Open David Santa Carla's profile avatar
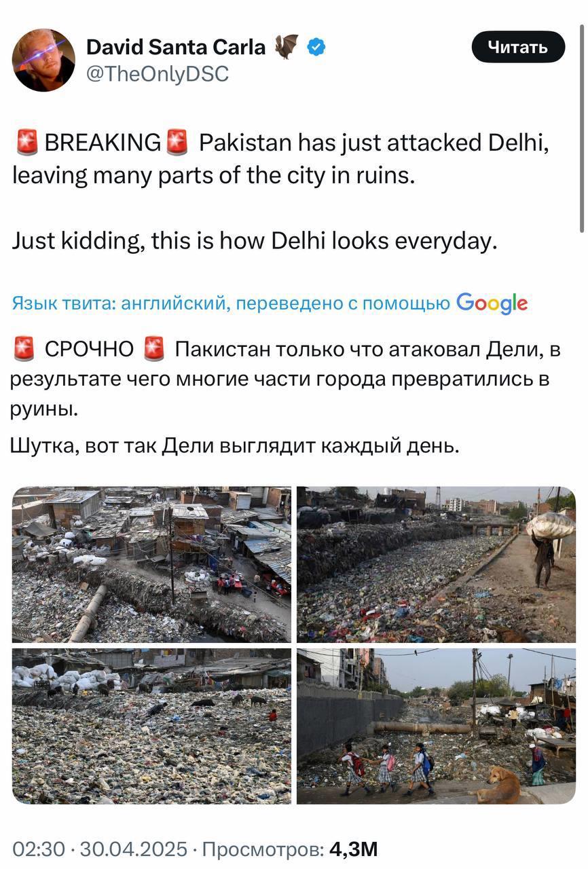588x869 pixels. click(x=43, y=60)
